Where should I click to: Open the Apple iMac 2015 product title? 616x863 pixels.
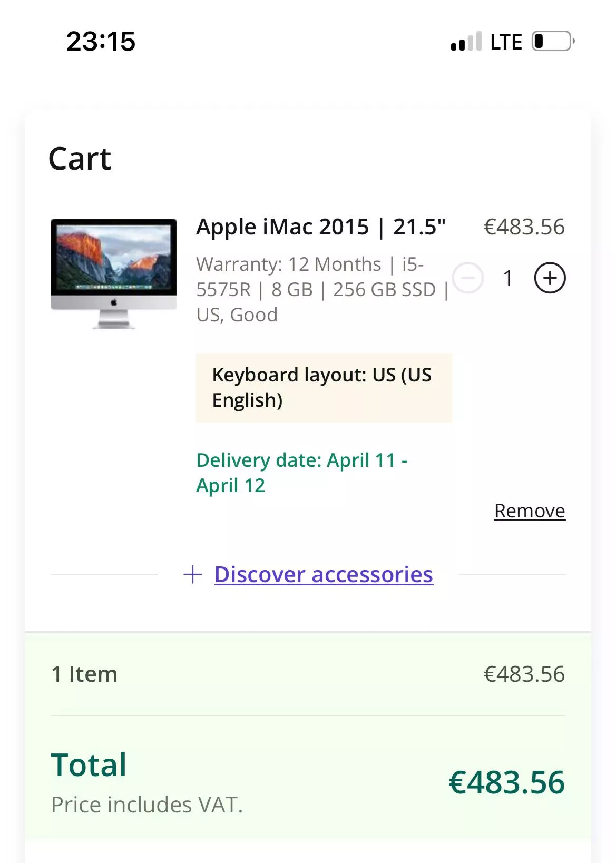point(321,227)
